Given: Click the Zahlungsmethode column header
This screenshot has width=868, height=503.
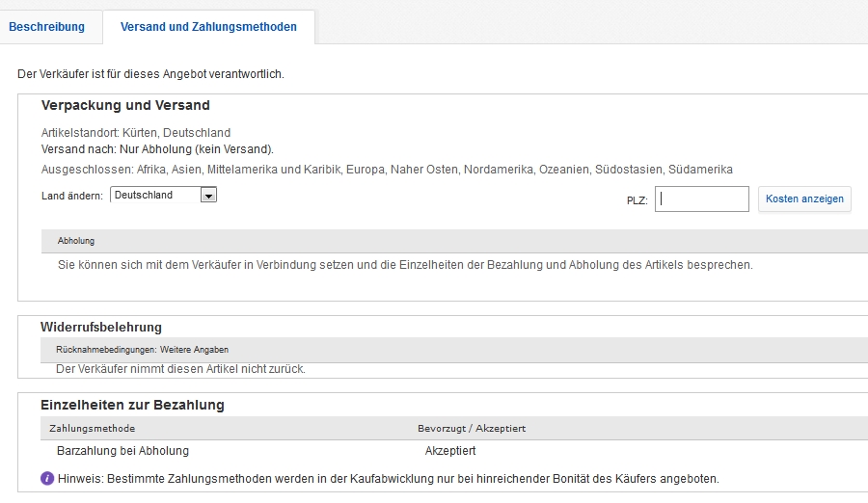Looking at the screenshot, I should tap(92, 428).
